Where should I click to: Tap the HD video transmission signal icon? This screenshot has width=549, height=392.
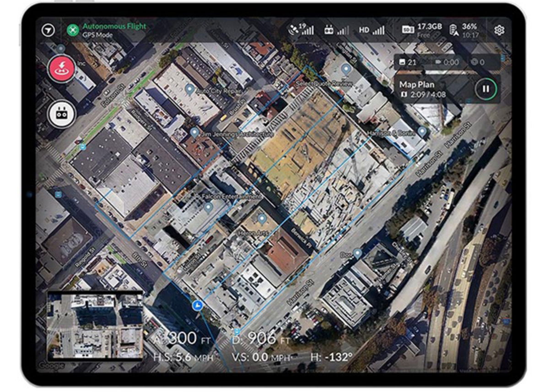(x=373, y=30)
